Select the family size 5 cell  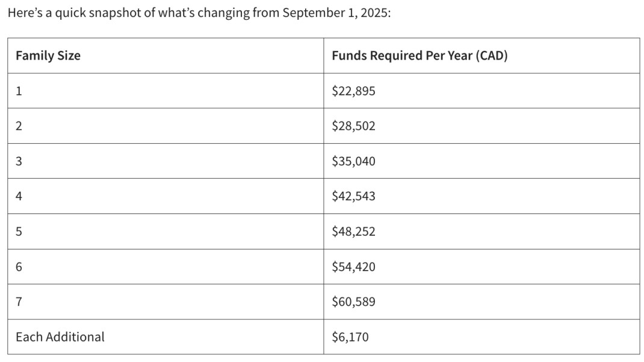(x=19, y=232)
